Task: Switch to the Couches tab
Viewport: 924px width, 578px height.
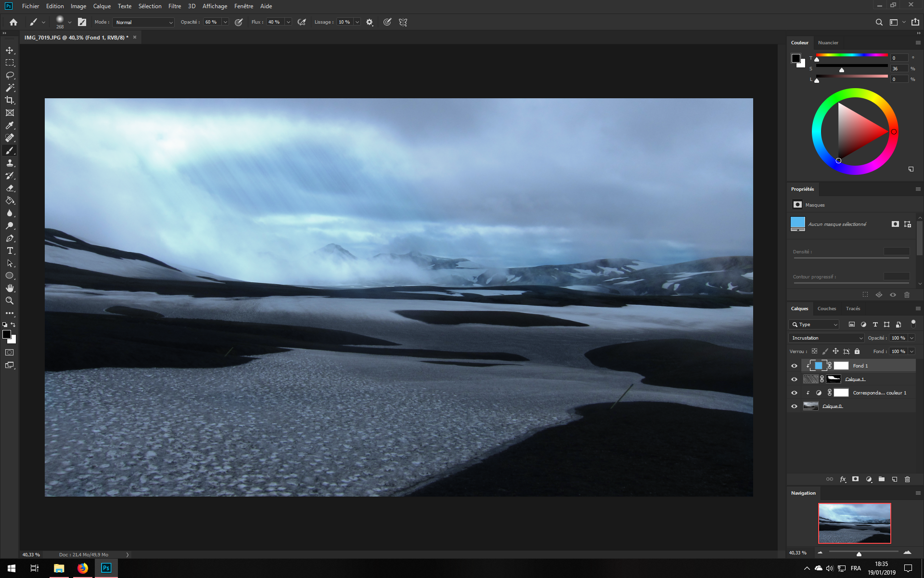Action: coord(826,308)
